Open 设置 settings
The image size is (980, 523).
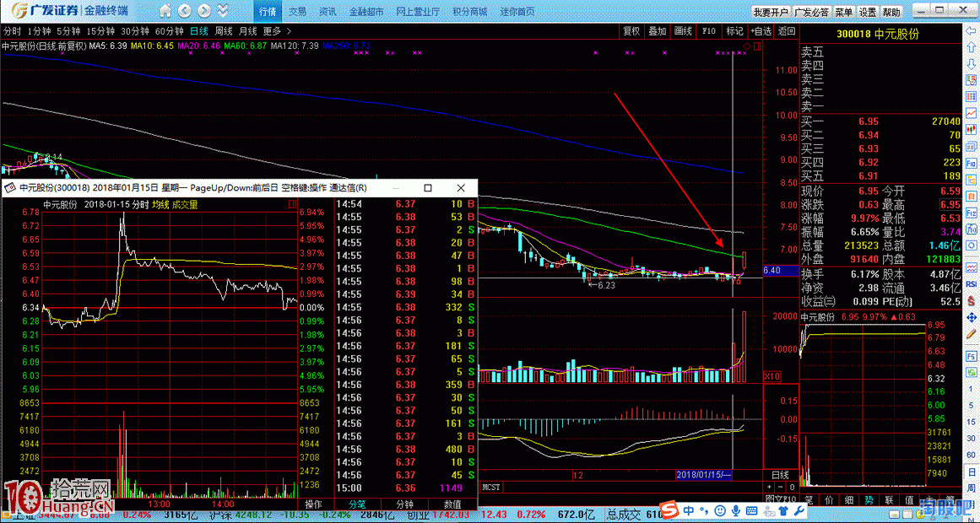(868, 12)
